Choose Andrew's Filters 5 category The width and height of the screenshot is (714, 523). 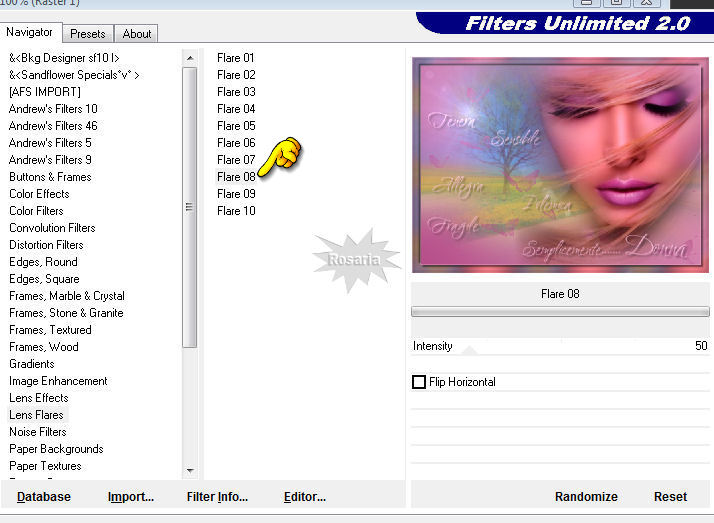(x=50, y=142)
